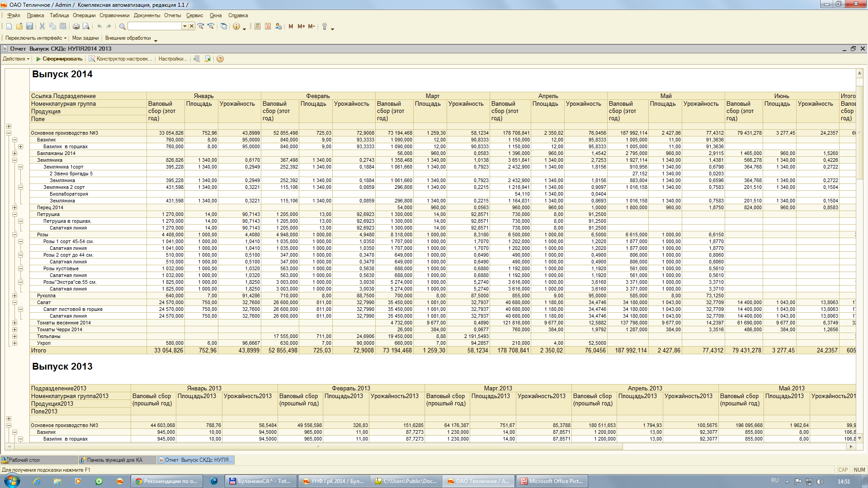The height and width of the screenshot is (488, 868).
Task: Click the print preview icon
Action: pos(86,27)
